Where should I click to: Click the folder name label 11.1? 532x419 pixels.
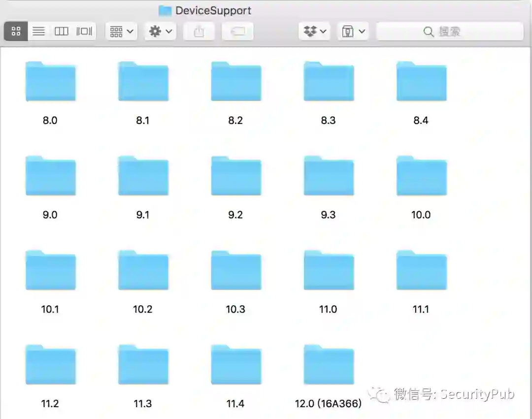421,309
